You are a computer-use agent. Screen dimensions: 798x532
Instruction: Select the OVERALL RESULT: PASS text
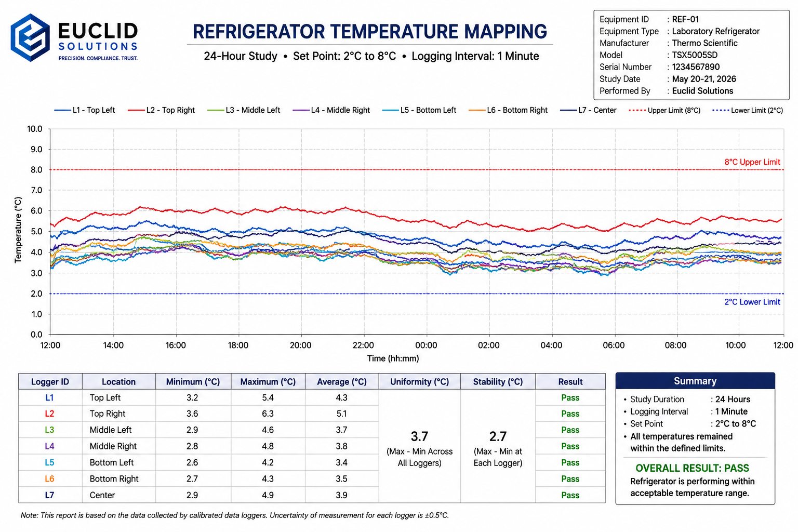[692, 468]
